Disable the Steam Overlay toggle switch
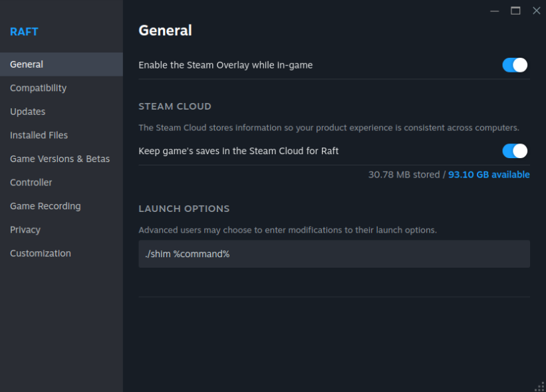 pos(515,65)
